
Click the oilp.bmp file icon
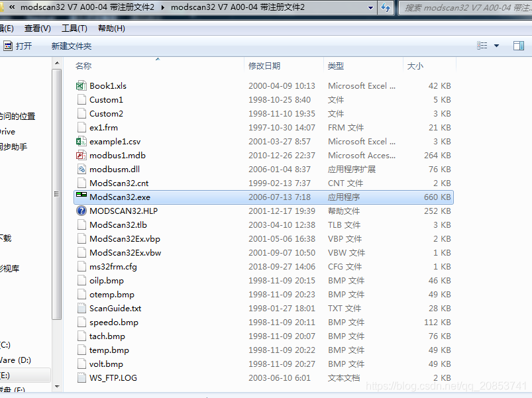pyautogui.click(x=81, y=280)
